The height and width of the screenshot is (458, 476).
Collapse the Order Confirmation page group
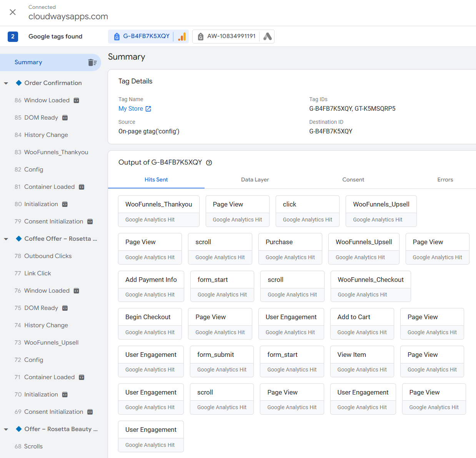6,83
